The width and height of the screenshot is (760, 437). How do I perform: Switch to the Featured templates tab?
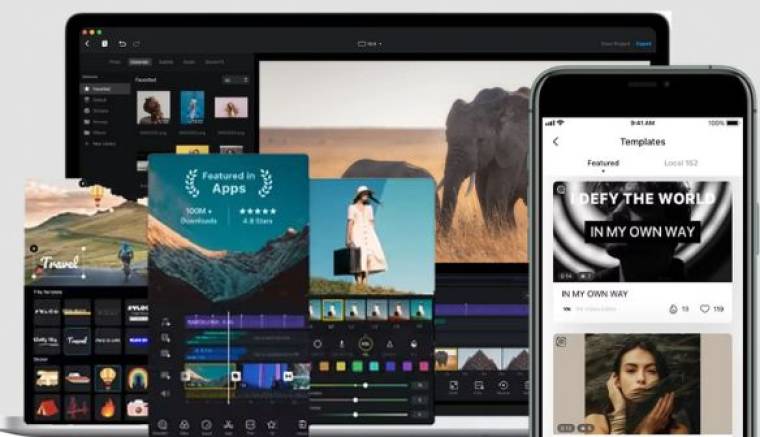pos(603,163)
